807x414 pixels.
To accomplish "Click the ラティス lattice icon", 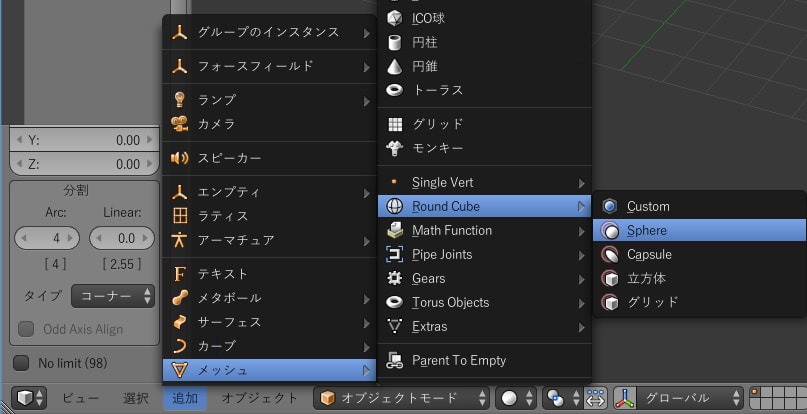I will [x=180, y=216].
